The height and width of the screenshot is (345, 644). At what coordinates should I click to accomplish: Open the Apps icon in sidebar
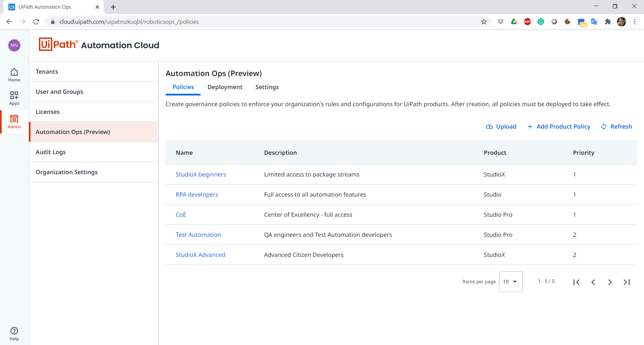[14, 98]
